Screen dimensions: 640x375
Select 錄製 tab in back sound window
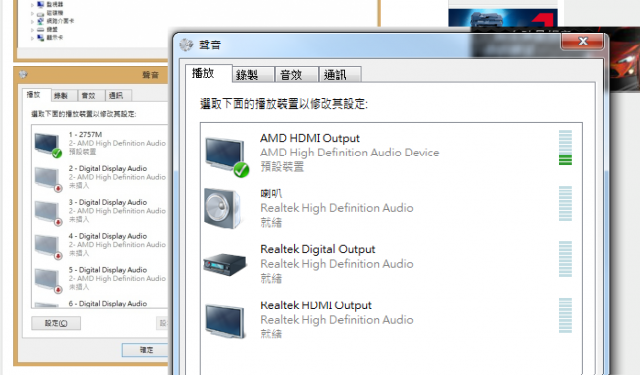point(64,95)
